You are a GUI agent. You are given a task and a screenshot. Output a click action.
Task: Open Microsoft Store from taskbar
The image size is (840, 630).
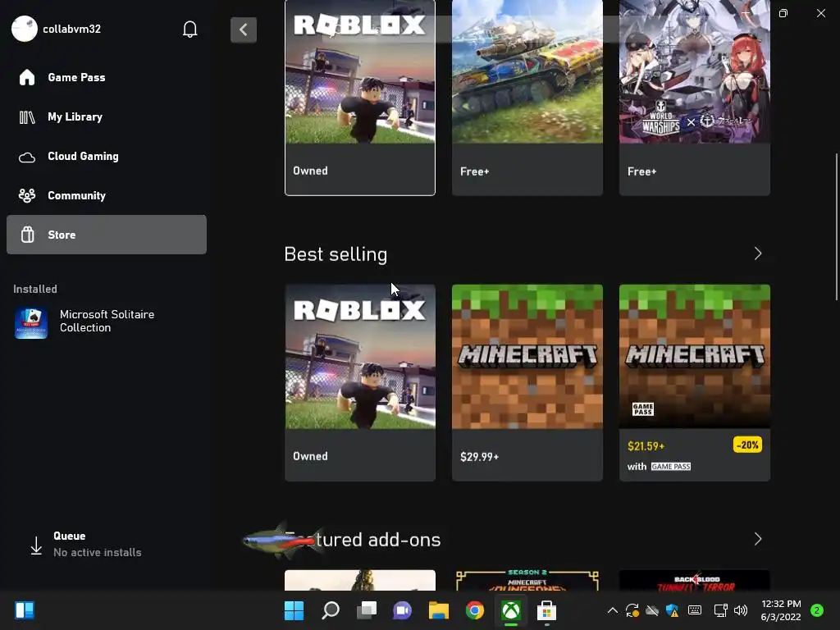click(546, 610)
